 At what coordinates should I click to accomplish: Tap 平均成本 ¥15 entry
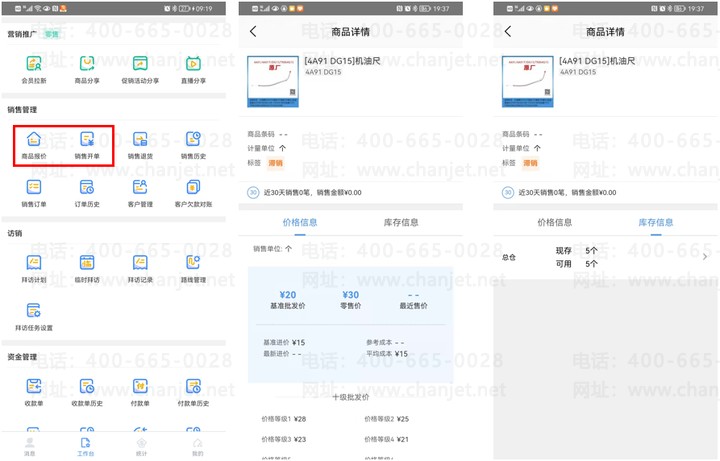(387, 354)
